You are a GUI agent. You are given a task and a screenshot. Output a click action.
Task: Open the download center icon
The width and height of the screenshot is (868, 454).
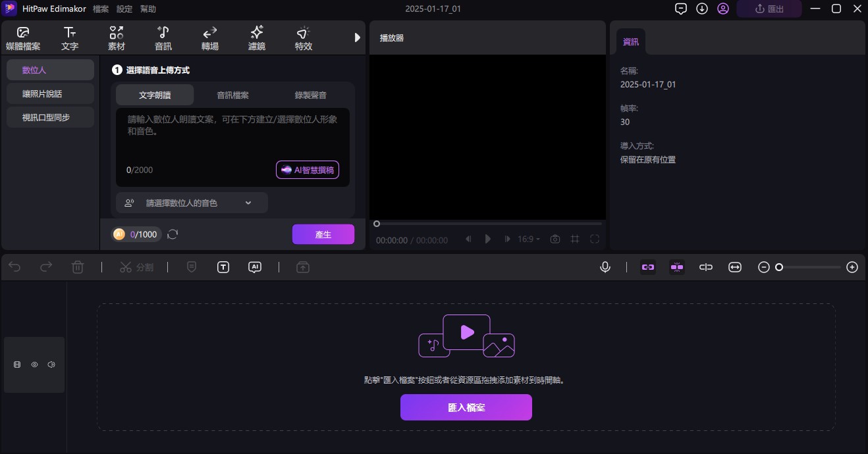[702, 9]
